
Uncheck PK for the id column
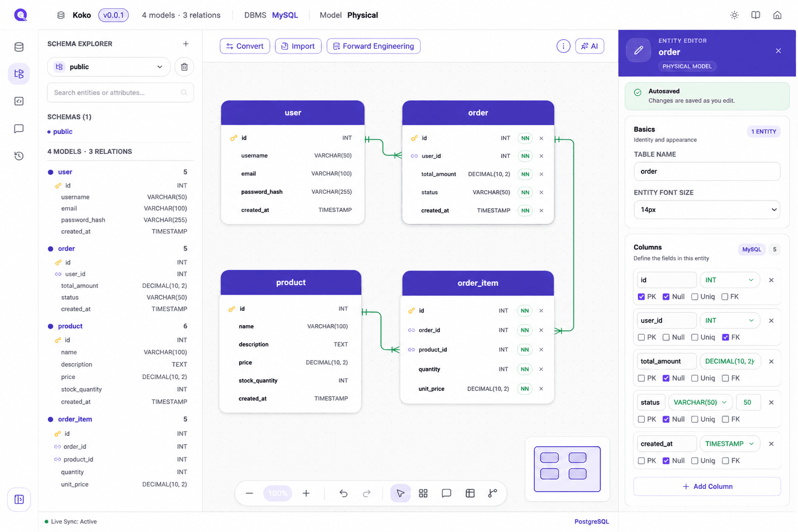point(642,297)
